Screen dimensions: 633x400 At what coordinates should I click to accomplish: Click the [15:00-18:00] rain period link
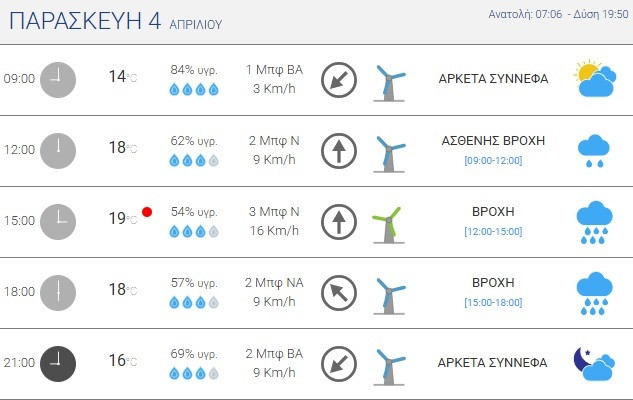[x=493, y=303]
